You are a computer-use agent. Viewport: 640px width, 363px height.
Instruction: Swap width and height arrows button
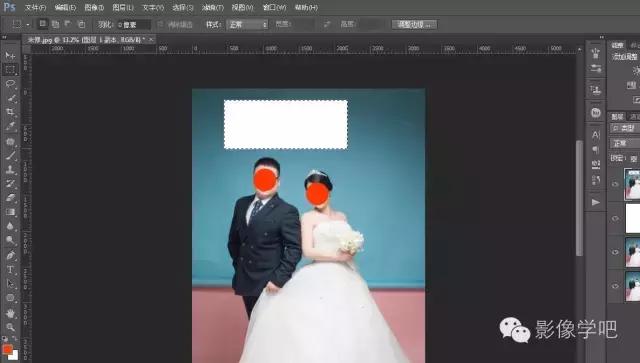(327, 24)
